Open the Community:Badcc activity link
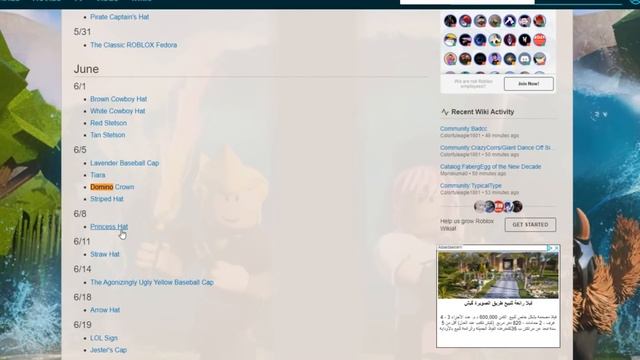 tap(463, 129)
